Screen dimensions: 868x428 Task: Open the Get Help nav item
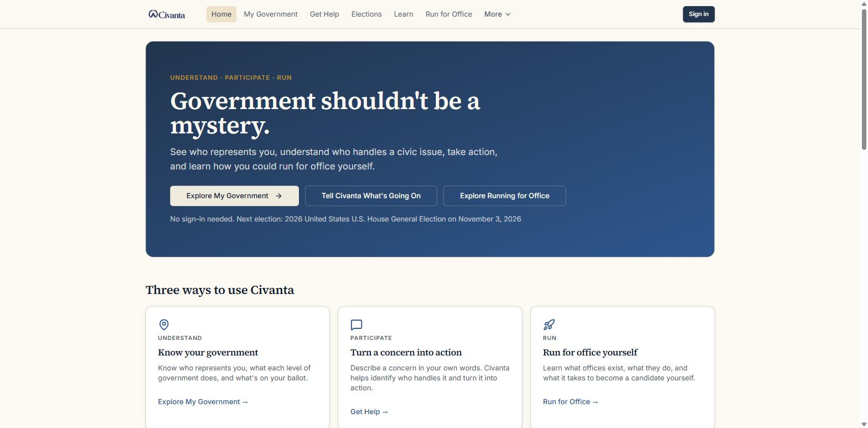tap(324, 14)
